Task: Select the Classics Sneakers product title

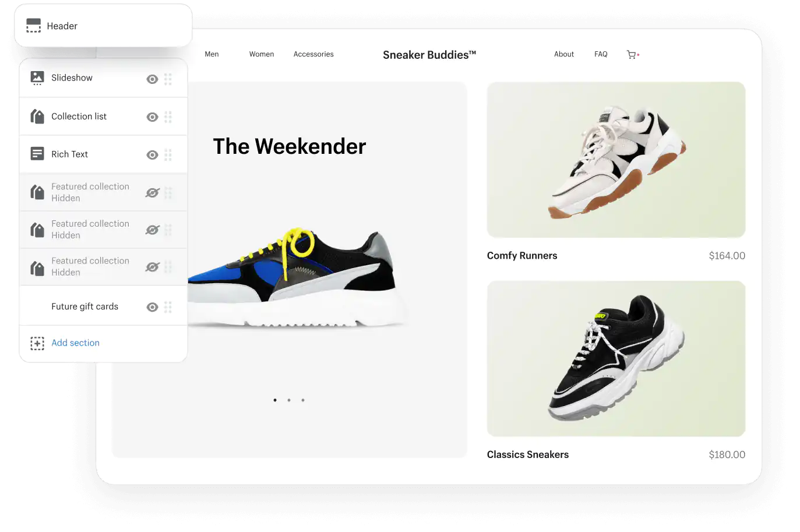Action: click(x=528, y=455)
